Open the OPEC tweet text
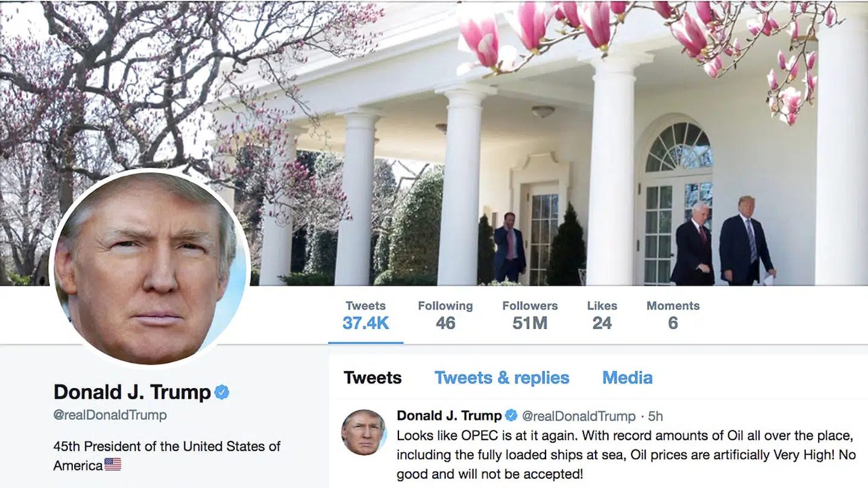Screen dimensions: 868x488 [626, 454]
